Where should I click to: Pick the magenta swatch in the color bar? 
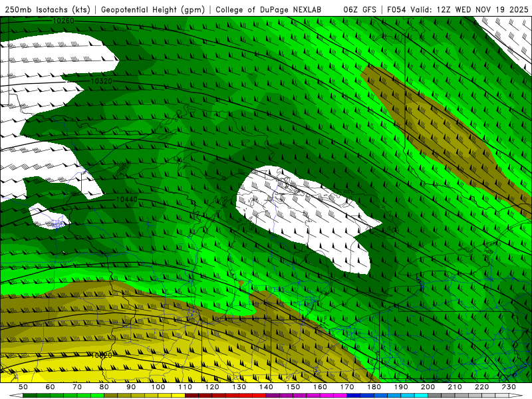point(340,395)
